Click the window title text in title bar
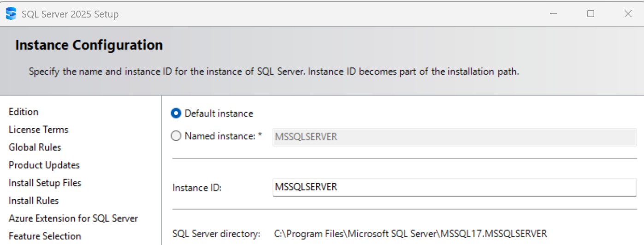The width and height of the screenshot is (644, 245). click(70, 14)
